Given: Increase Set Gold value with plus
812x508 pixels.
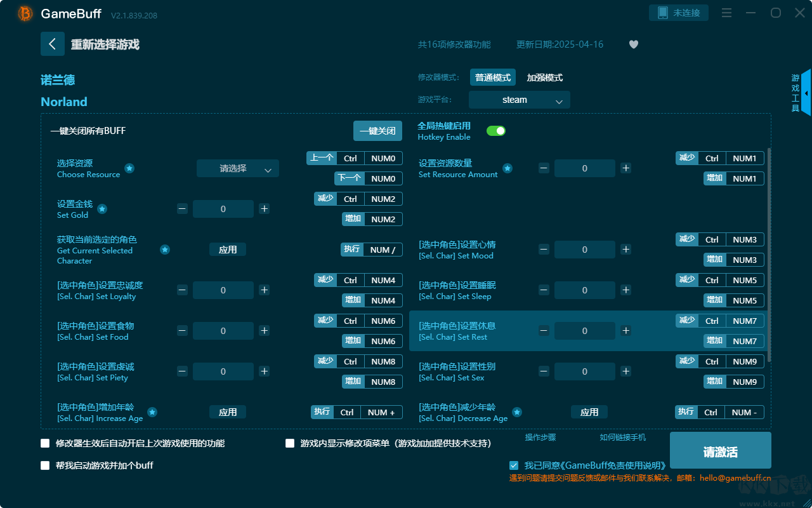Looking at the screenshot, I should click(x=265, y=209).
